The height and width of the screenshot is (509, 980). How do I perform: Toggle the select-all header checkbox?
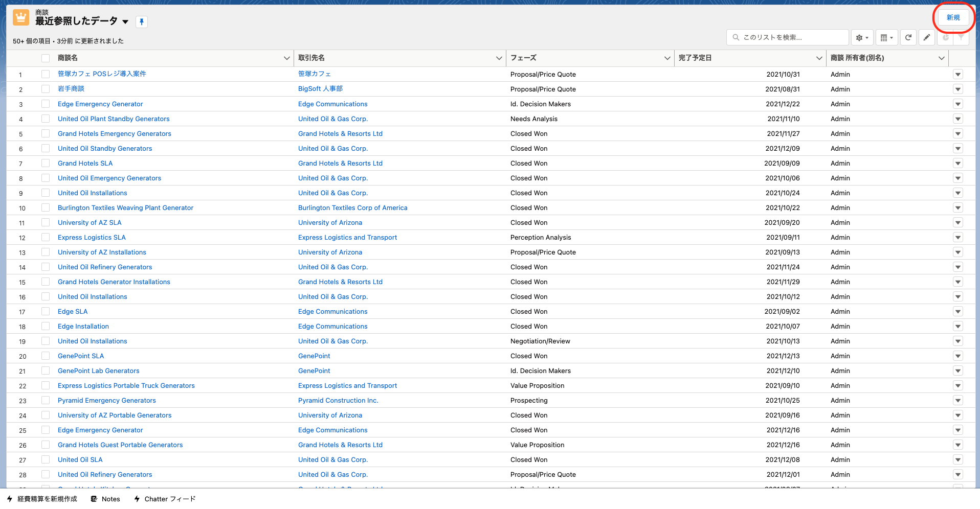pos(46,58)
